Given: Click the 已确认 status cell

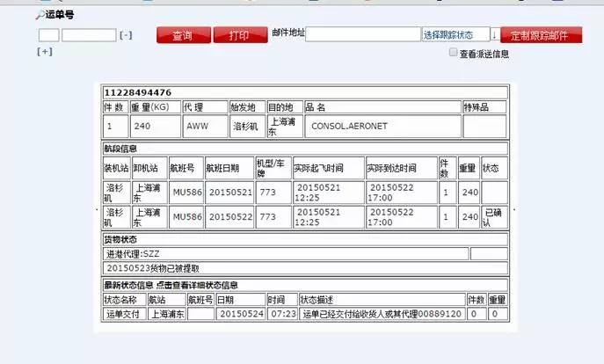Looking at the screenshot, I should (495, 217).
